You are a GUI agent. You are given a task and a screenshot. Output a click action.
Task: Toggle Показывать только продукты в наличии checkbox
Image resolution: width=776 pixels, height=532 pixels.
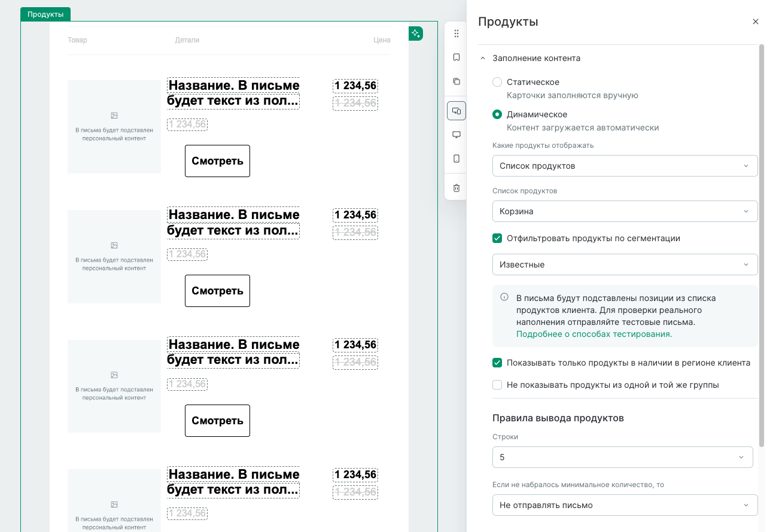(497, 363)
